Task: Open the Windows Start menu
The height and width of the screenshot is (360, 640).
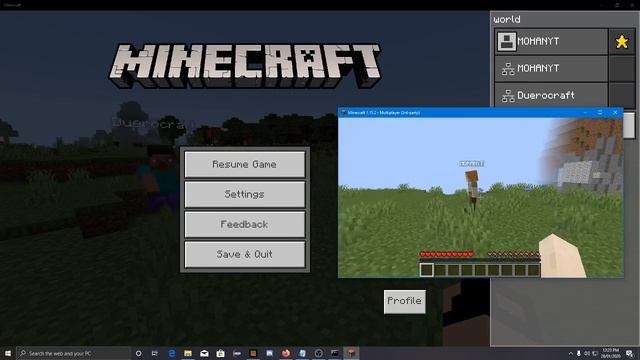Action: tap(8, 353)
